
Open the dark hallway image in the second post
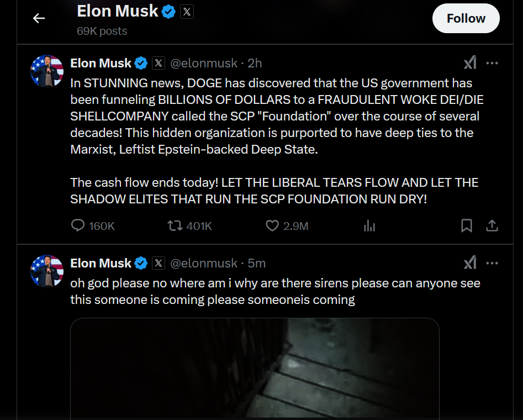tap(255, 369)
